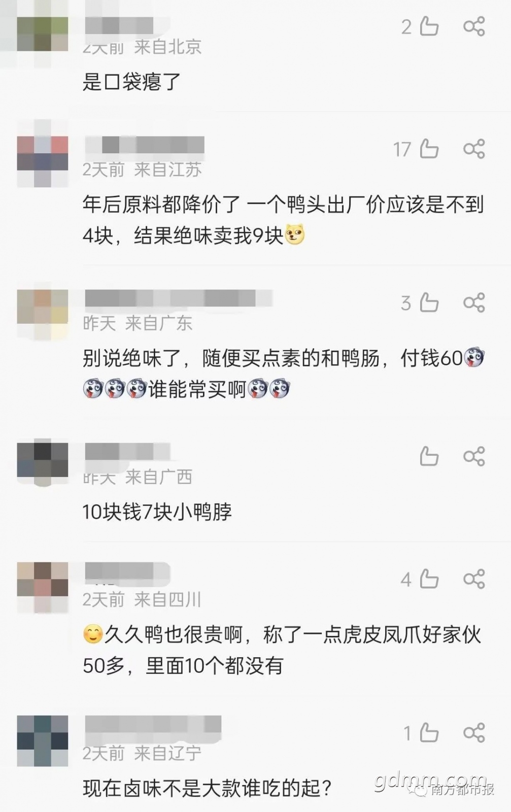
Task: Share the Guangxi user's comment
Action: (474, 456)
